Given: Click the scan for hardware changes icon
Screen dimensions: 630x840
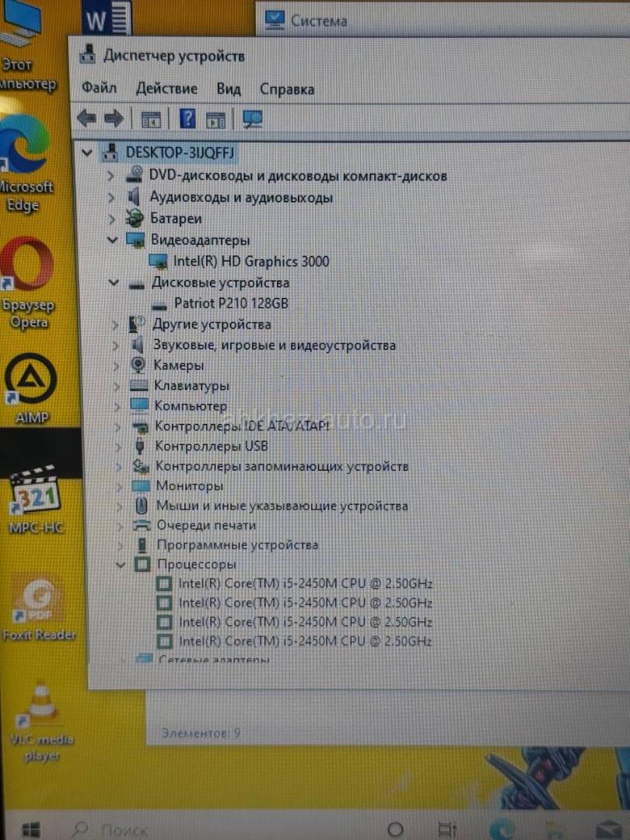Looking at the screenshot, I should (253, 119).
